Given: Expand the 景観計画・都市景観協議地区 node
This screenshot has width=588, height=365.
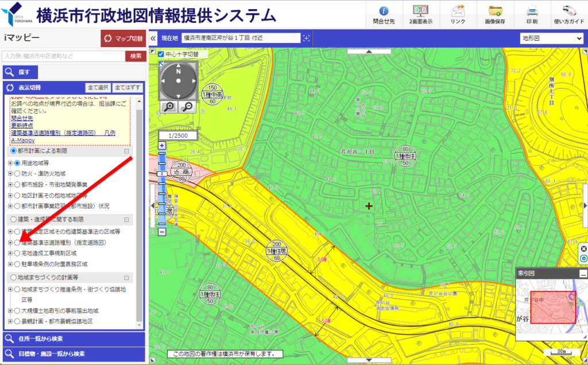Looking at the screenshot, I should (10, 321).
